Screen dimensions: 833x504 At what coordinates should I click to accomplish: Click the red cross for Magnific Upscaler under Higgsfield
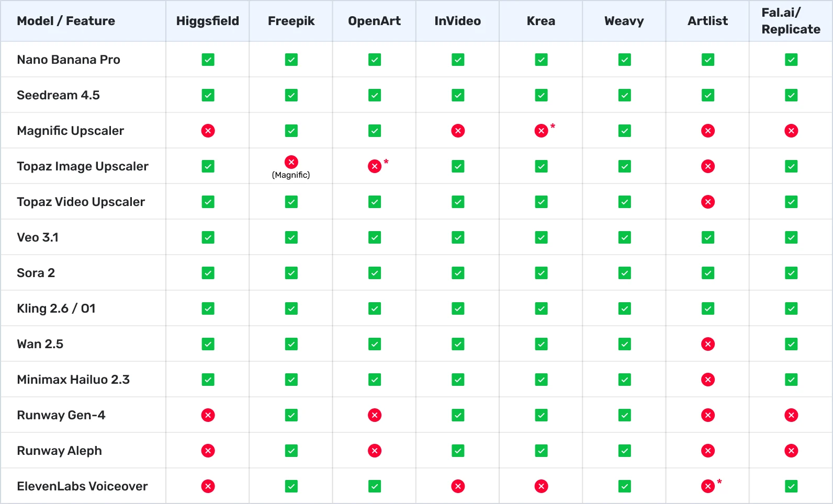[x=208, y=131]
